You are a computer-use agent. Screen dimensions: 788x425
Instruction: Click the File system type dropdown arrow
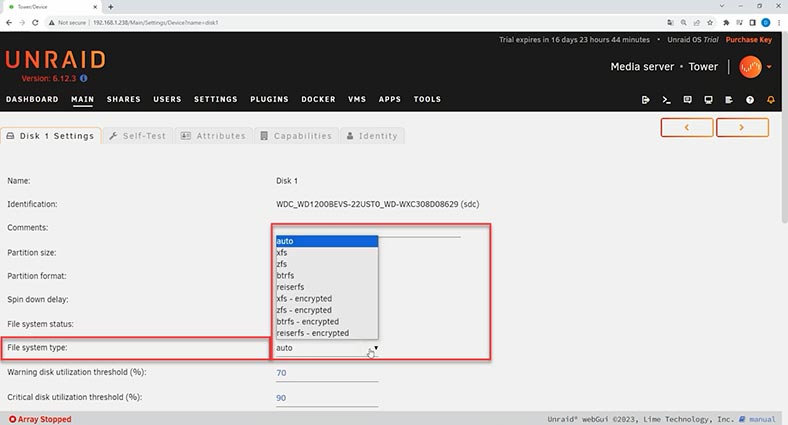(x=375, y=348)
